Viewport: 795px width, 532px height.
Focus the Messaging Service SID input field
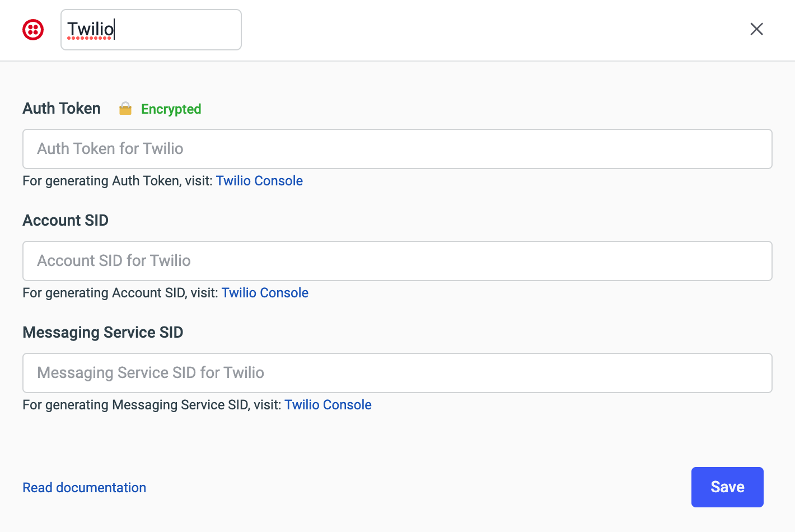click(397, 373)
